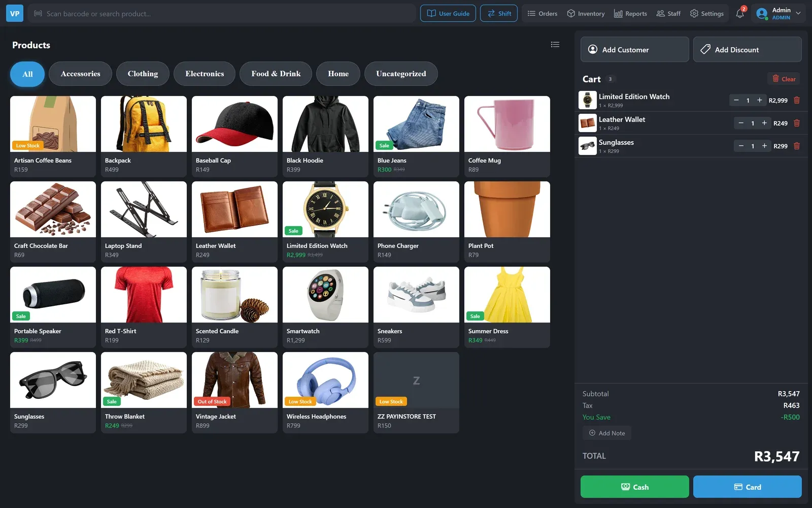Go to Inventory

(586, 14)
